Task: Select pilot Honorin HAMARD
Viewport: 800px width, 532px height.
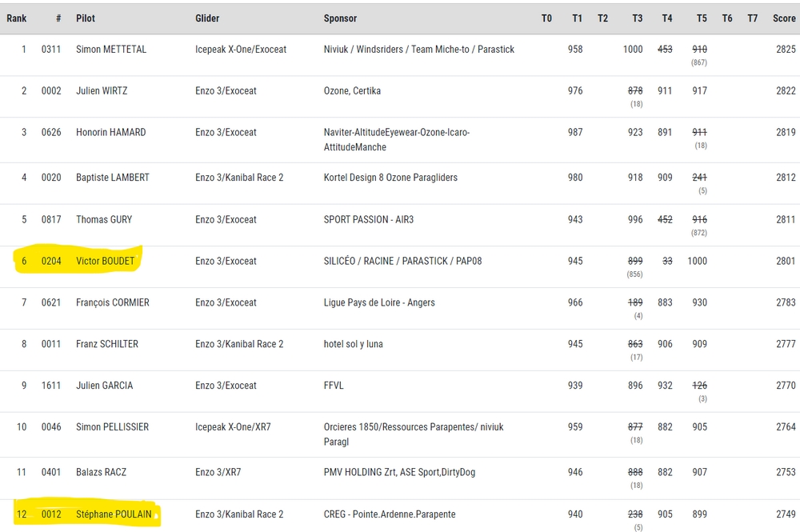Action: tap(110, 133)
